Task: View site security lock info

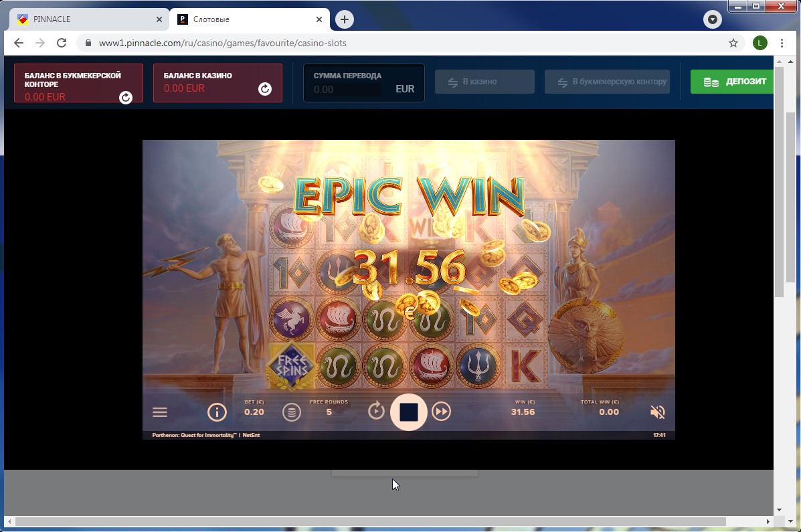Action: click(x=88, y=43)
